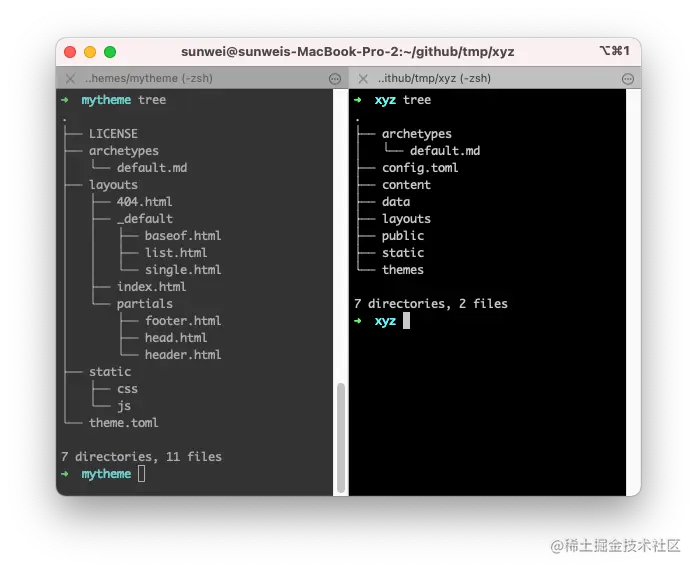Click the green zoom window button
This screenshot has height=570, width=697.
[x=110, y=52]
